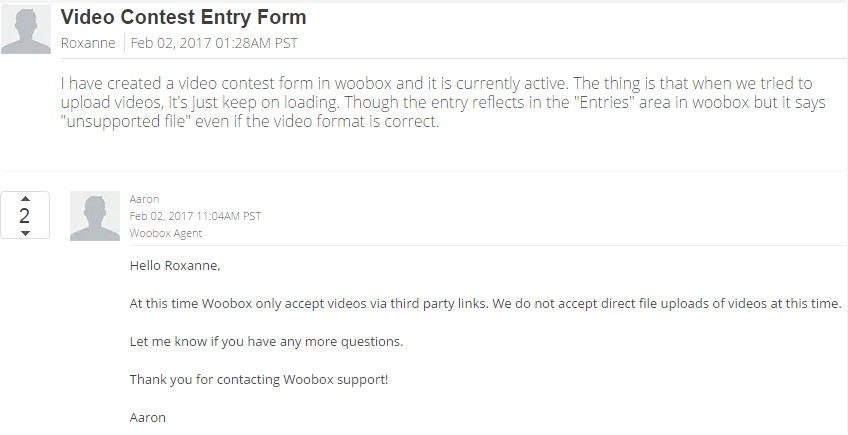Viewport: 848px width, 435px height.
Task: Click the author name Roxanne under the title
Action: pyautogui.click(x=88, y=43)
